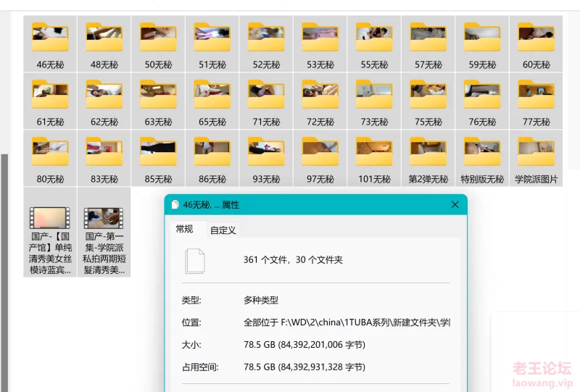Select the 60无秘 folder
The image size is (580, 392).
[536, 44]
